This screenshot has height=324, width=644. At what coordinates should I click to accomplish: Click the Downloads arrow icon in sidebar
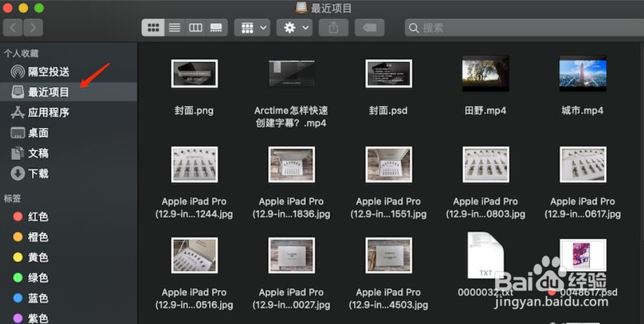coord(18,174)
